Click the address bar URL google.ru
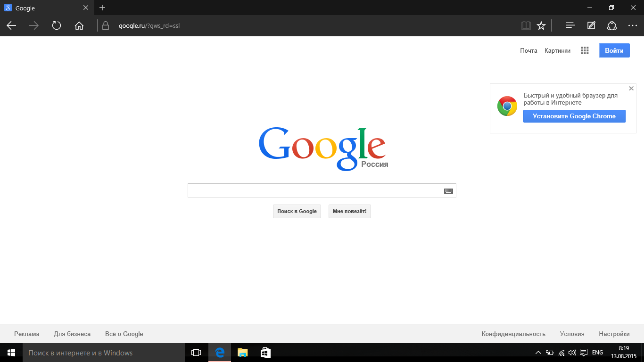Image resolution: width=644 pixels, height=362 pixels. point(149,26)
